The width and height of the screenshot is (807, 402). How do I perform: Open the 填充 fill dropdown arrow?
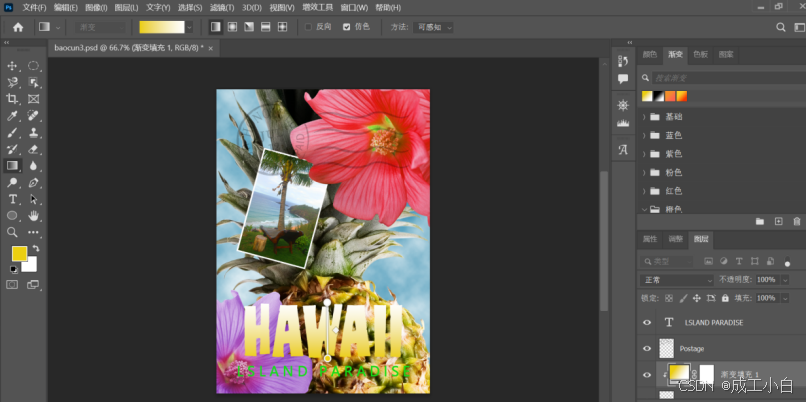pyautogui.click(x=785, y=298)
